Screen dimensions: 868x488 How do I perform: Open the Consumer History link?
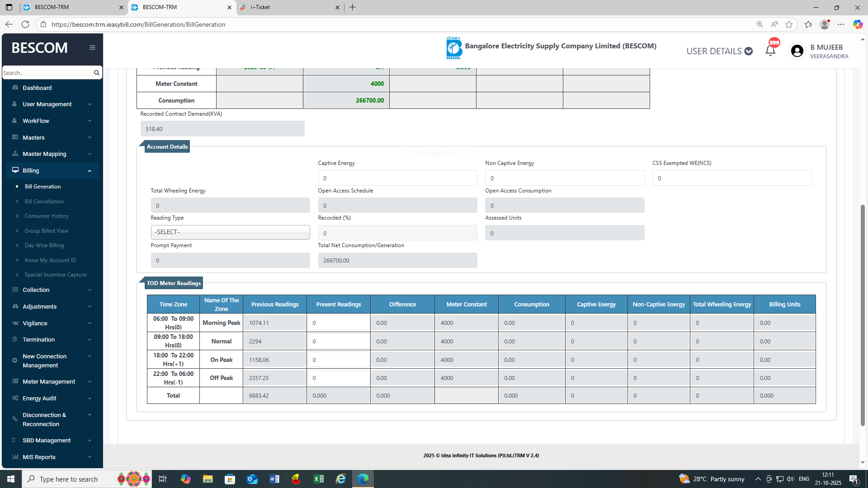click(x=47, y=216)
